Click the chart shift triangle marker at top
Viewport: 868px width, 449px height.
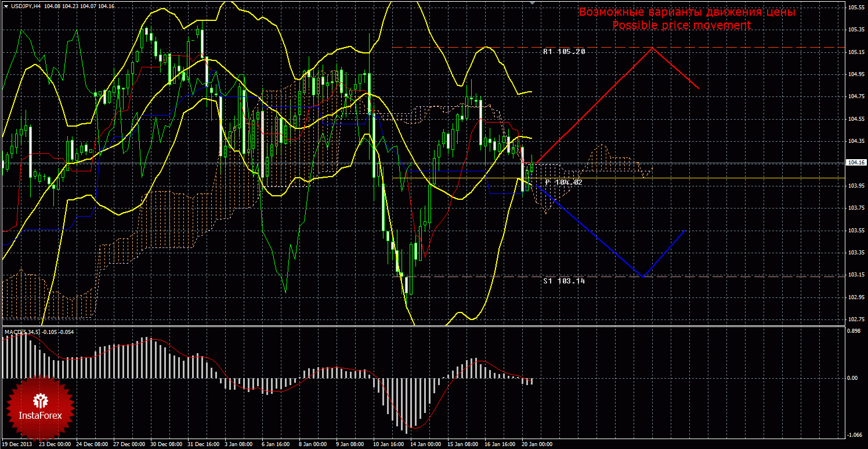click(x=533, y=3)
